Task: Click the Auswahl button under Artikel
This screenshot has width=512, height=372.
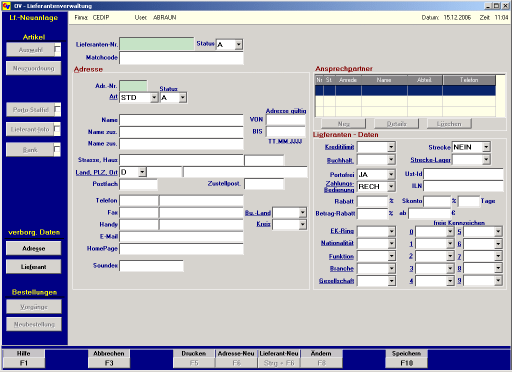Action: pos(30,50)
